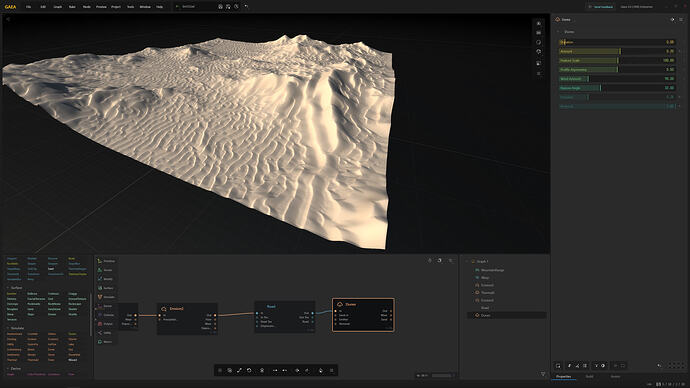
Task: Open the Modify node category
Action: pyautogui.click(x=105, y=279)
